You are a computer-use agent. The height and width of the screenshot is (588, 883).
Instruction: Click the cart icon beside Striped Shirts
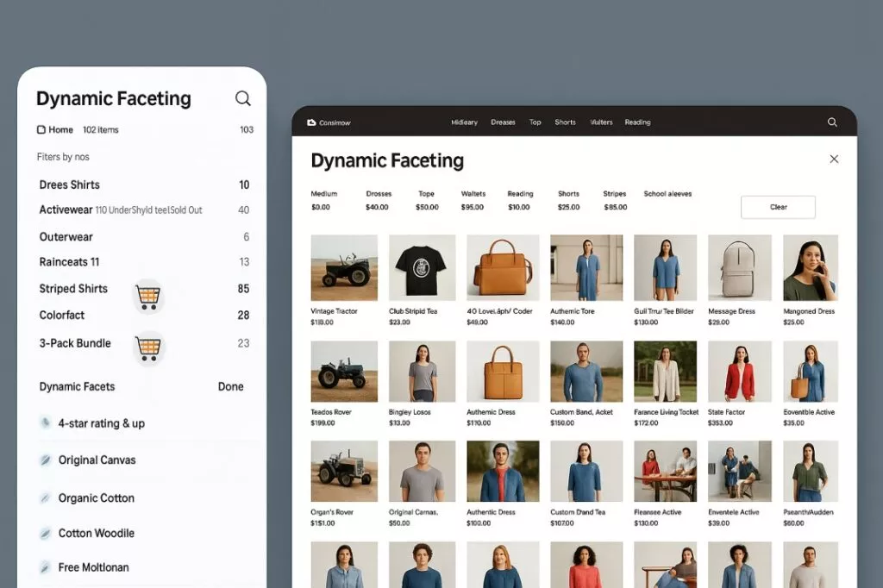[148, 297]
